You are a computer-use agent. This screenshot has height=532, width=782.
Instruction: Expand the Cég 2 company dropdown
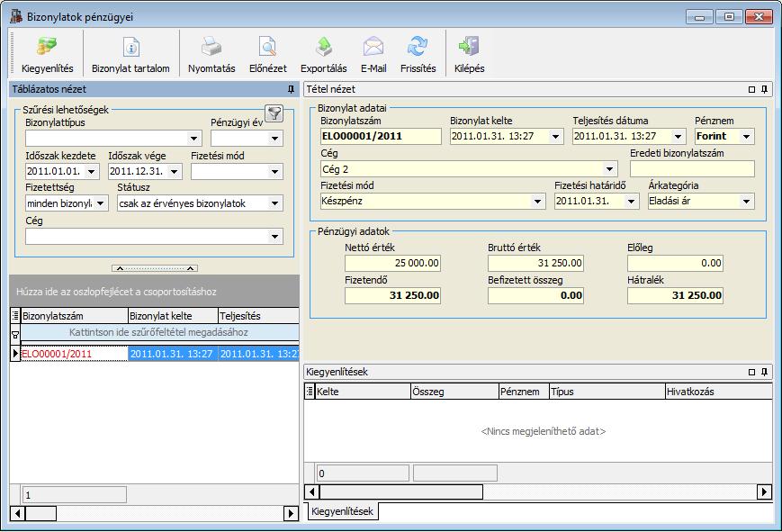[609, 169]
